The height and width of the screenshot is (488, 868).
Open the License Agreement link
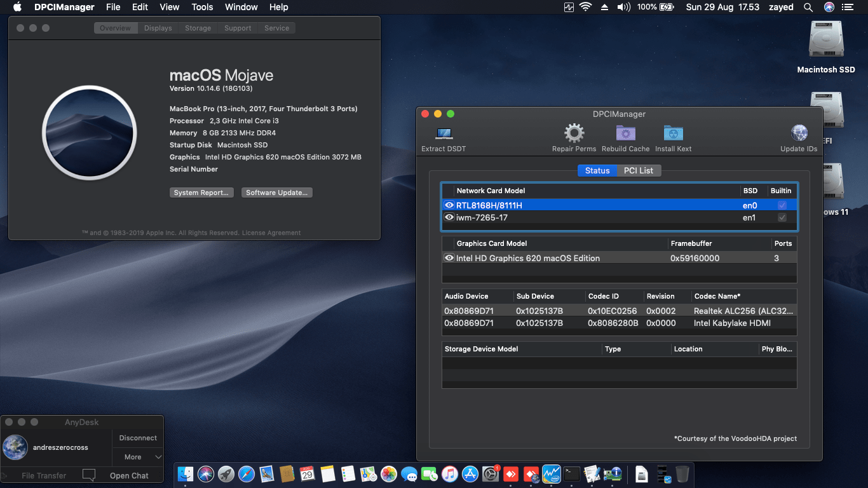point(271,233)
